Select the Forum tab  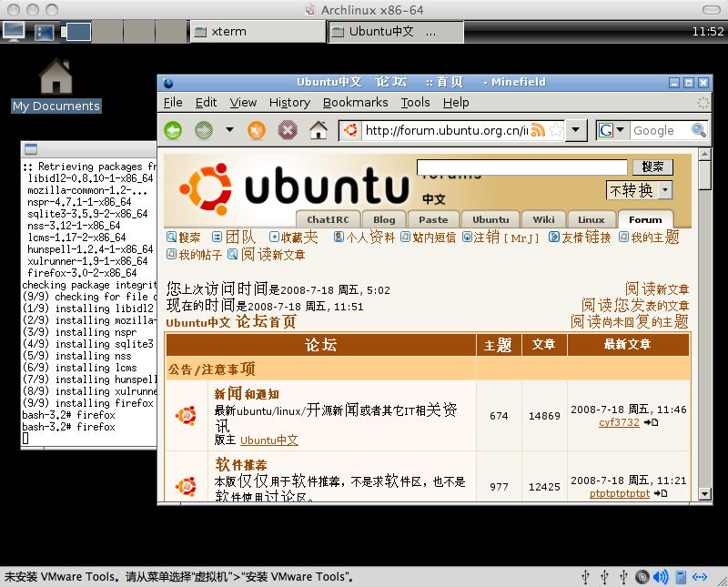coord(645,219)
